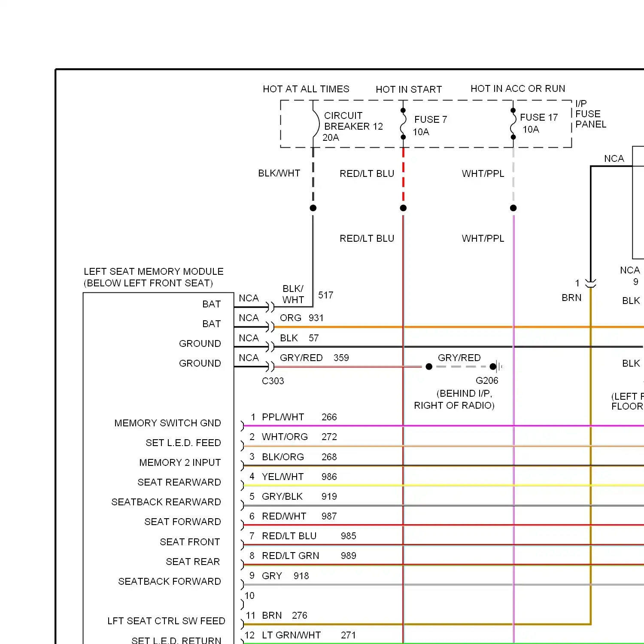644x644 pixels.
Task: Click the GRY/BLK 919 wire label
Action: click(299, 496)
